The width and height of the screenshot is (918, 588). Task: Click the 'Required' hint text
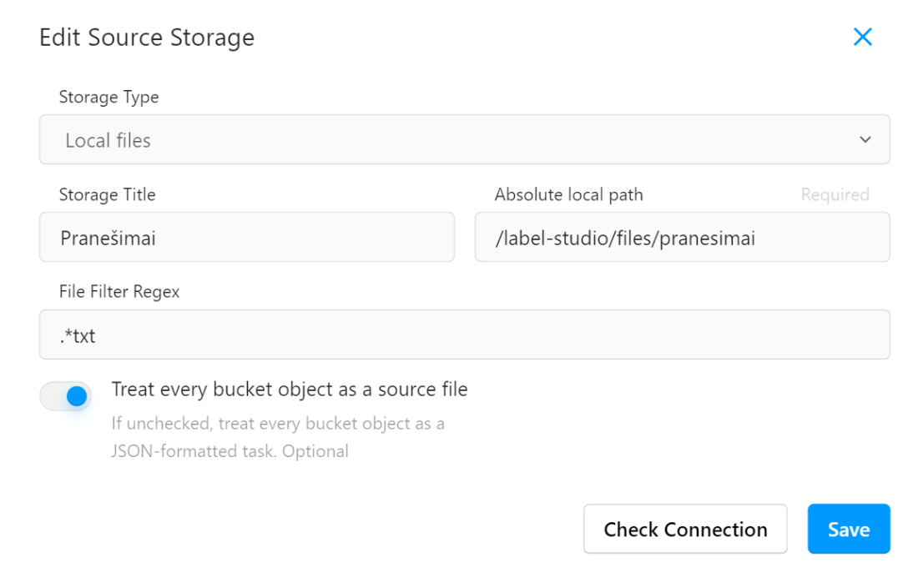coord(835,194)
